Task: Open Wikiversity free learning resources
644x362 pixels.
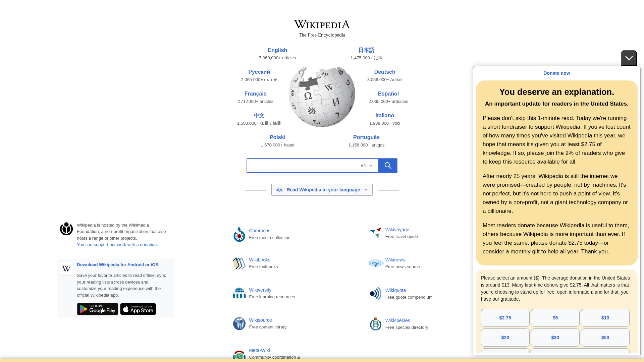Action: tap(260, 290)
